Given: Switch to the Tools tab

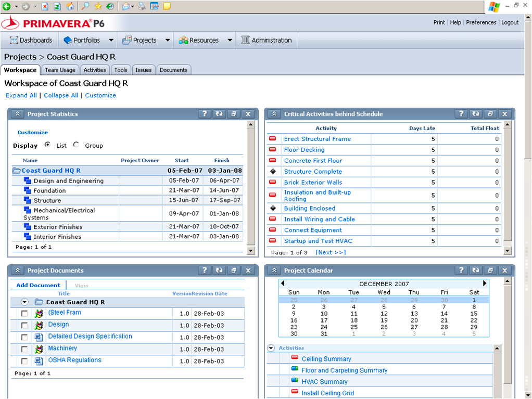Looking at the screenshot, I should [120, 70].
